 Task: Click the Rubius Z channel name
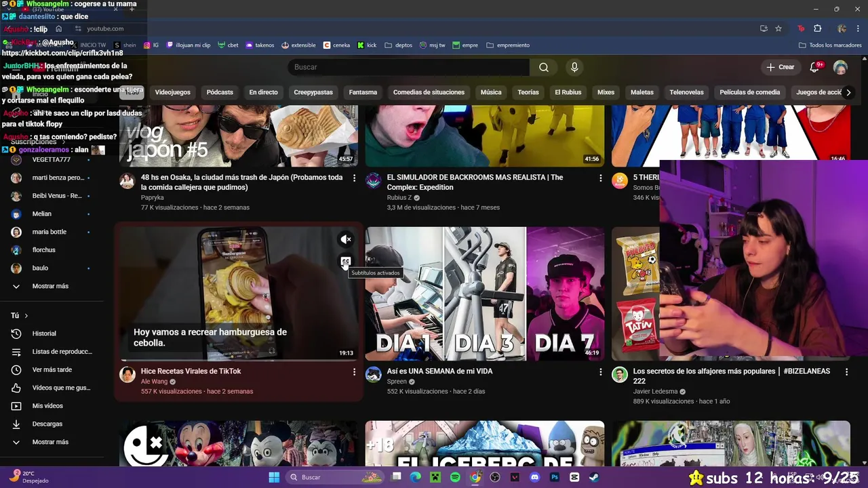tap(399, 198)
